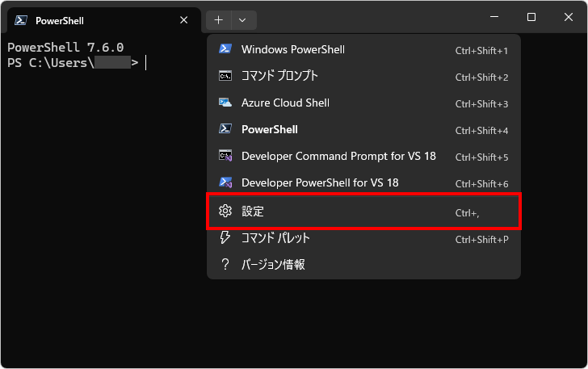Start Azure Cloud Shell session
Screen dimensions: 588x369
(363, 103)
